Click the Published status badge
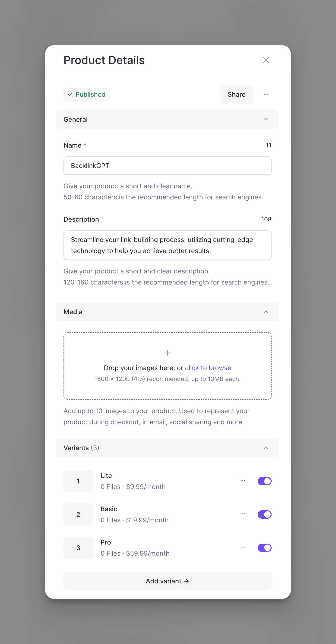Screen dimensions: 336x644 click(x=87, y=95)
